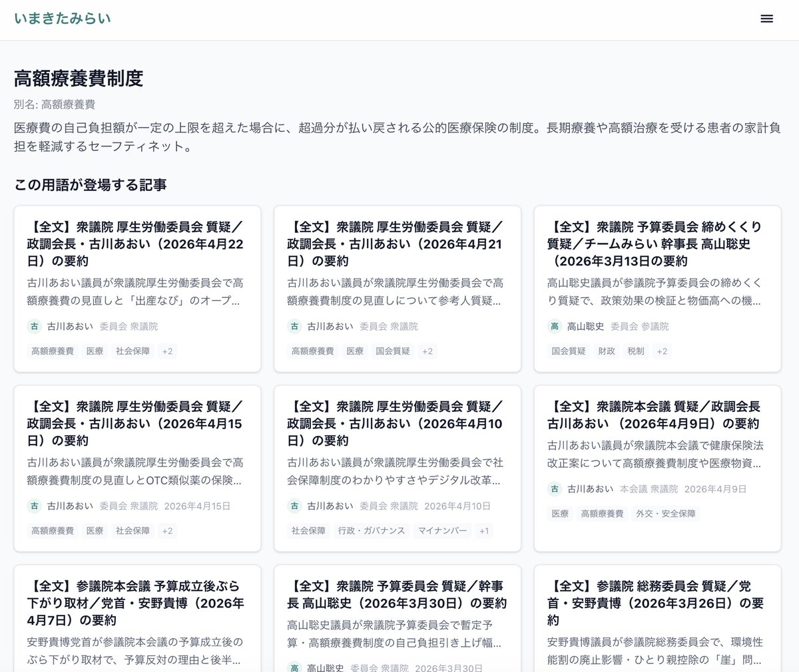Click the 古 avatar in 4月21日 card
Screen dimensions: 799x672
tap(295, 326)
